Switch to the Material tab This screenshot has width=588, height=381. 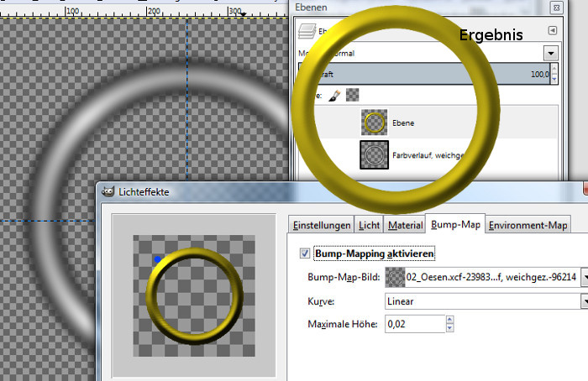click(405, 225)
